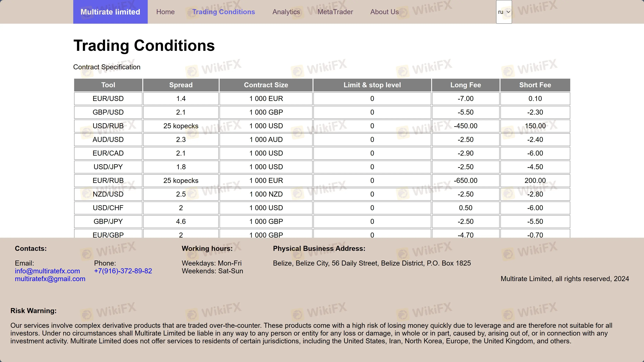Click the +7(916)-372-89-82 phone link
Viewport: 644px width, 362px height.
click(123, 271)
